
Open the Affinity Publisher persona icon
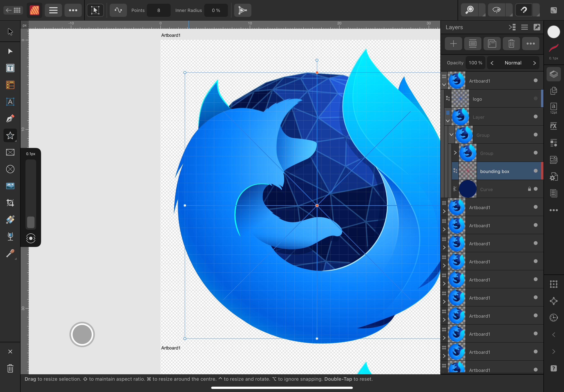(x=34, y=10)
